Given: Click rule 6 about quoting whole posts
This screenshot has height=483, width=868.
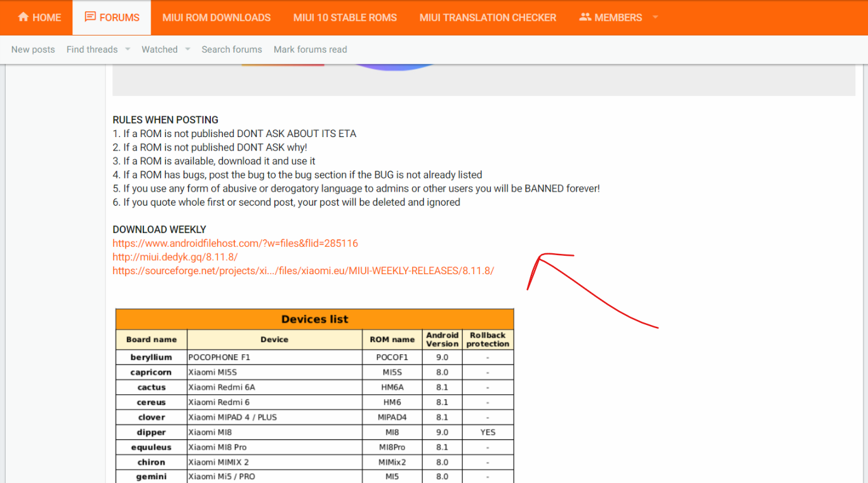Looking at the screenshot, I should [x=286, y=202].
